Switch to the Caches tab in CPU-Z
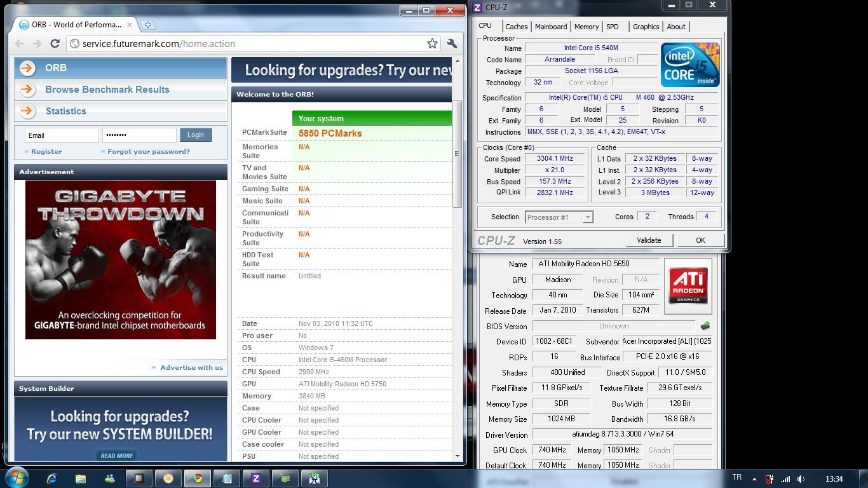 click(x=516, y=27)
